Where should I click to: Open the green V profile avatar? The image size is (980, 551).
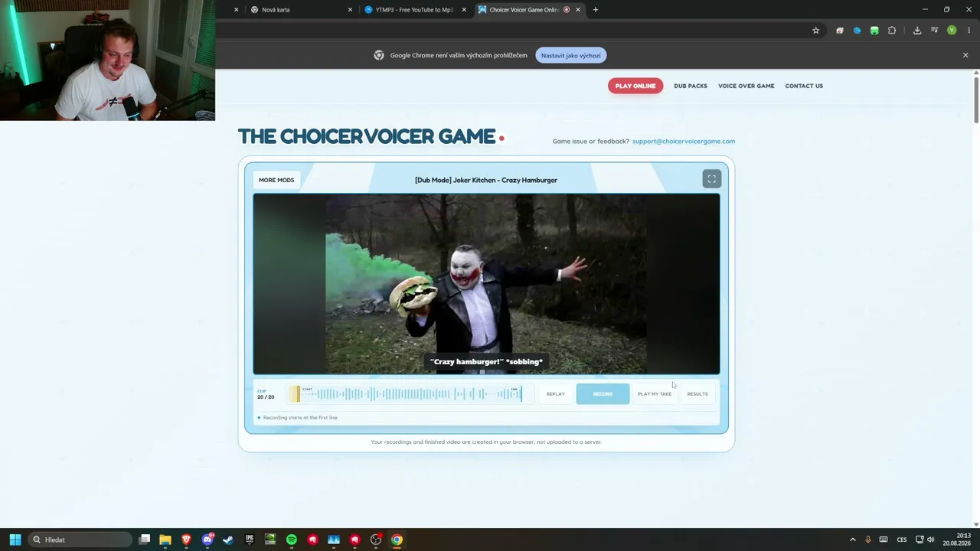[952, 31]
